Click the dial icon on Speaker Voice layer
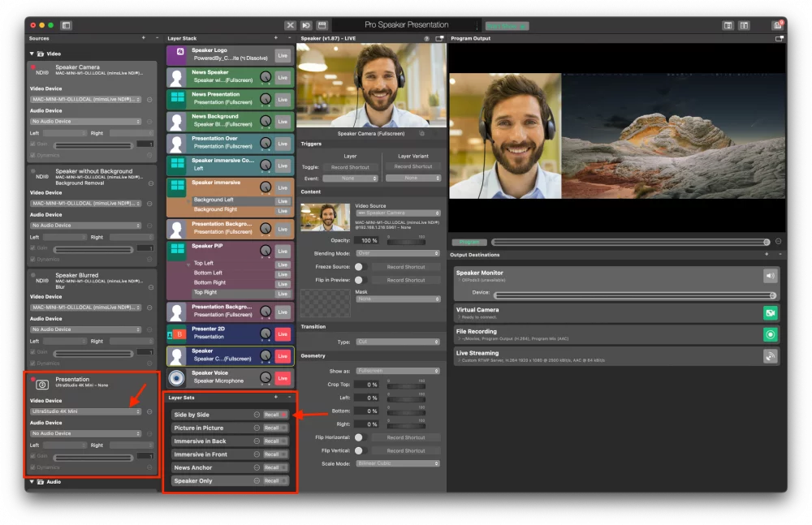Screen dimensions: 812x525 click(x=266, y=378)
